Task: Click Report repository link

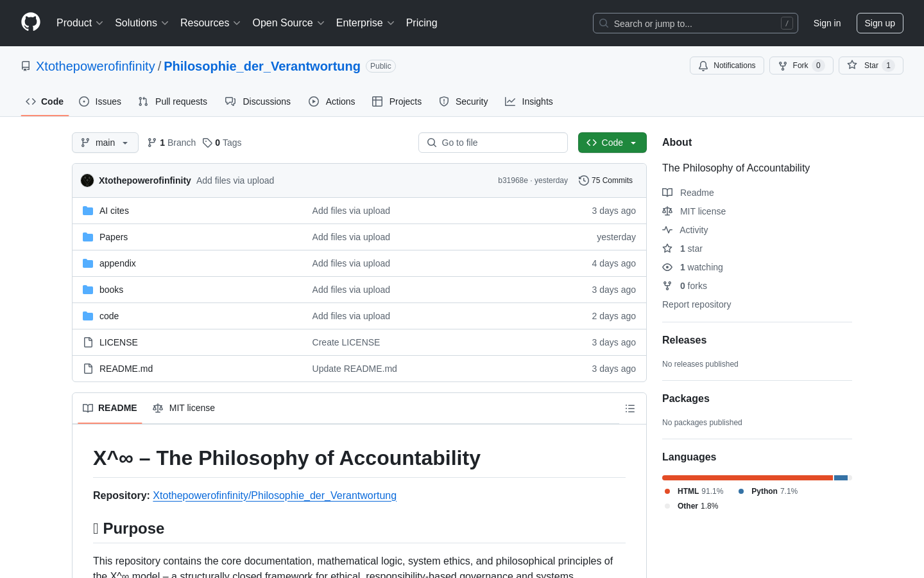Action: click(x=696, y=304)
